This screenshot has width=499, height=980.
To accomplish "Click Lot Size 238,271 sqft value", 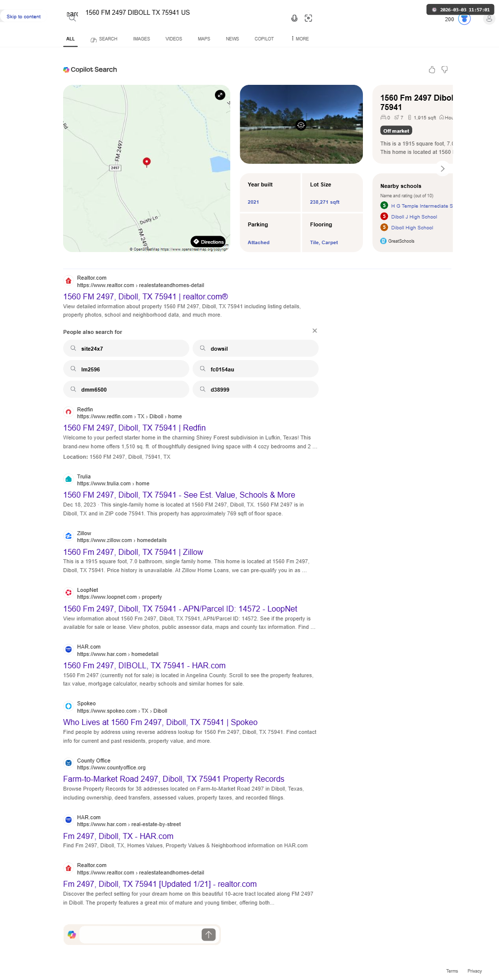I will click(x=324, y=202).
